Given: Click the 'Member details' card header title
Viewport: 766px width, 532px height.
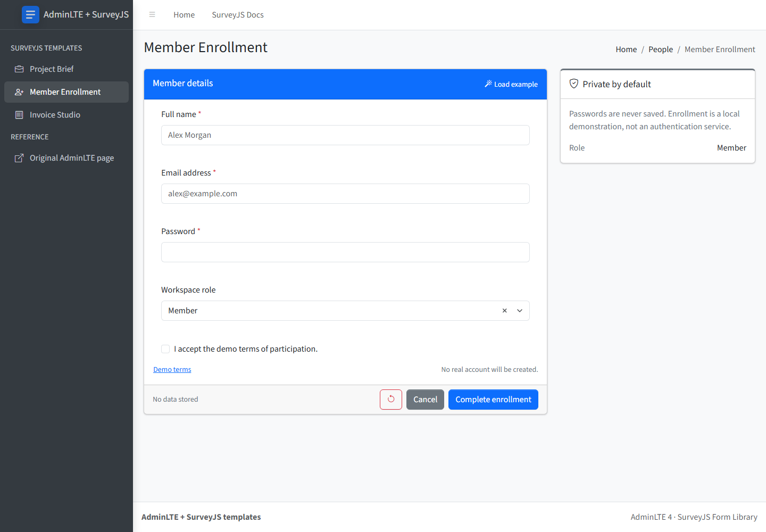Looking at the screenshot, I should 183,83.
